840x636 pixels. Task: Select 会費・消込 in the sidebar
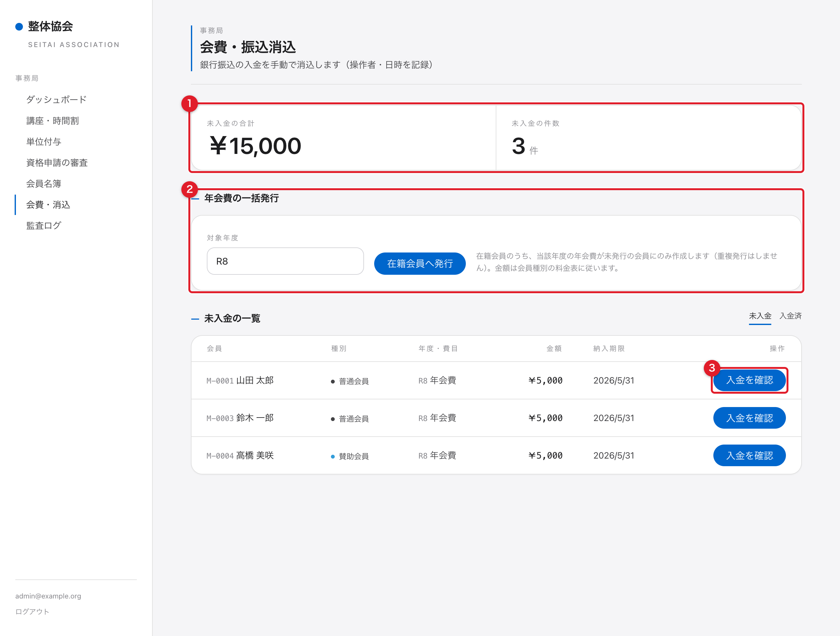48,204
